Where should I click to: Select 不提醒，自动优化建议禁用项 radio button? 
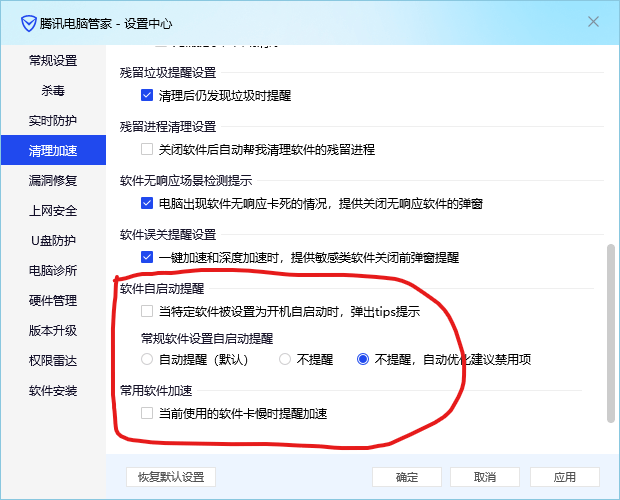click(363, 359)
